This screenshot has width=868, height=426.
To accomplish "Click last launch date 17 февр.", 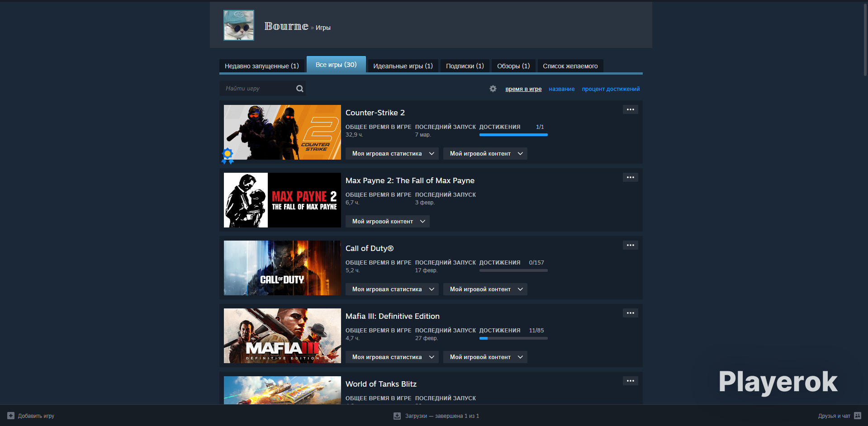I will [x=427, y=270].
